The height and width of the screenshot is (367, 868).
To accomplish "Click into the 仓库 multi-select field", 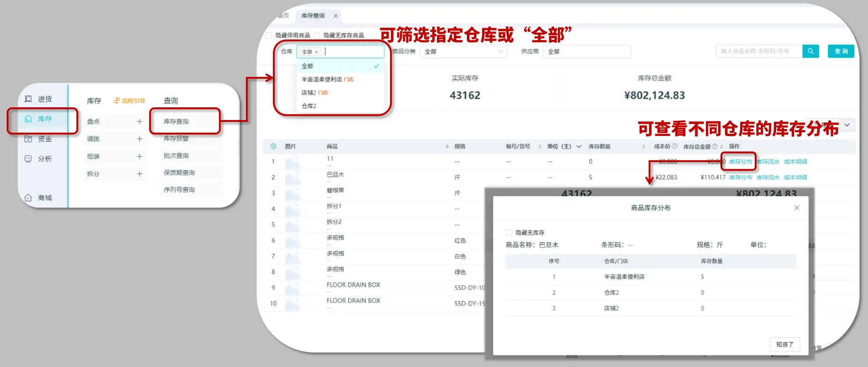I will (340, 52).
